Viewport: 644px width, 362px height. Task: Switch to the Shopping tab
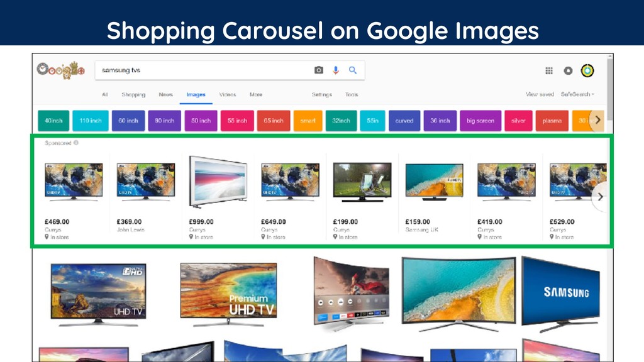point(133,94)
